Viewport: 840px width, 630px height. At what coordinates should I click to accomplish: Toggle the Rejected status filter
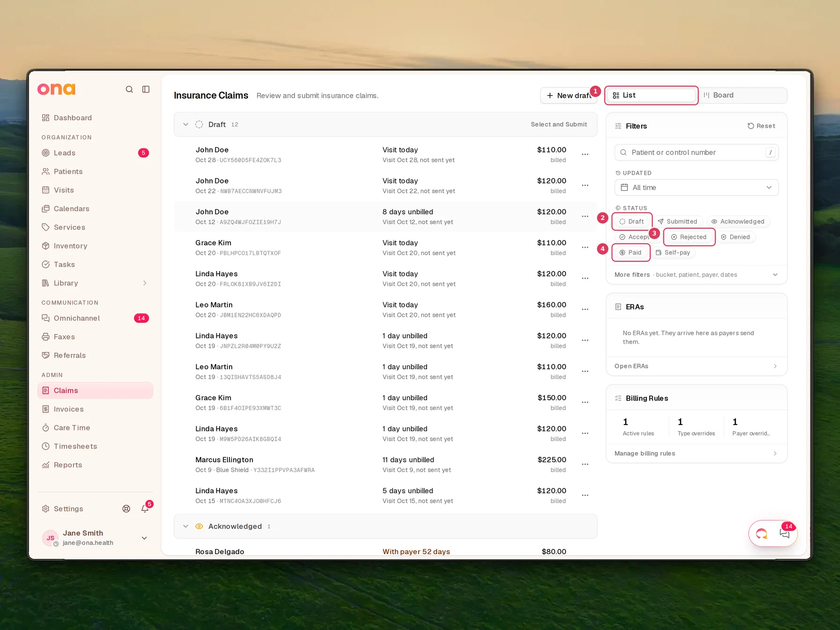689,237
